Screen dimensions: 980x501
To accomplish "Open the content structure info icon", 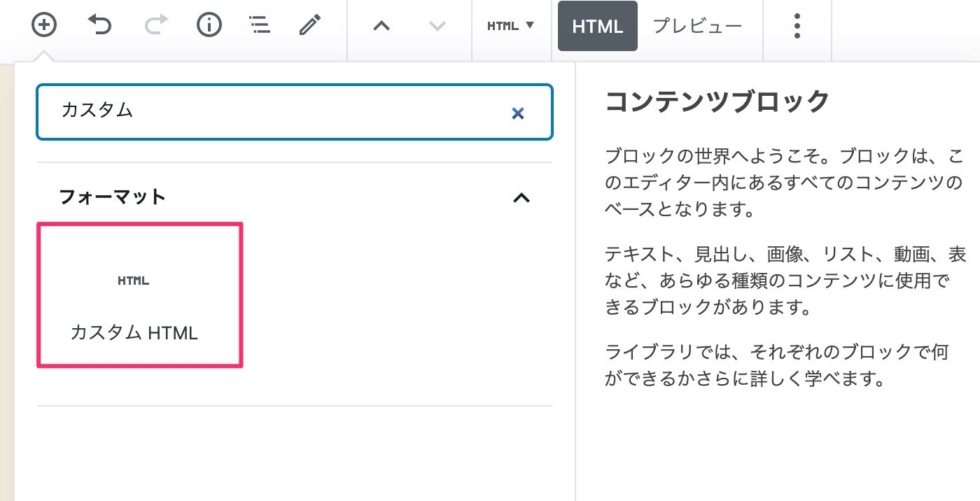I will tap(209, 26).
